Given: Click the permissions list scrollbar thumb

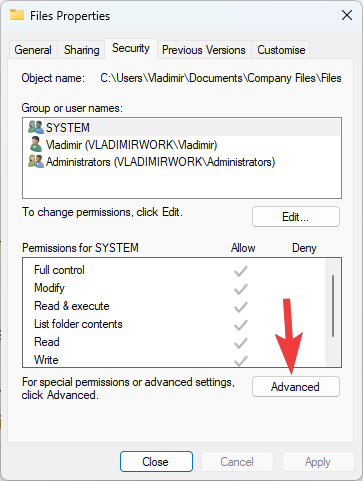Looking at the screenshot, I should (x=333, y=306).
